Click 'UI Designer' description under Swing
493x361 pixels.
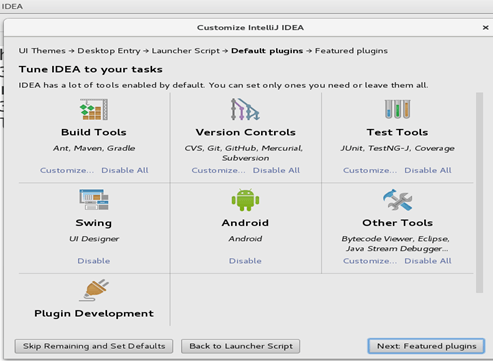[94, 239]
